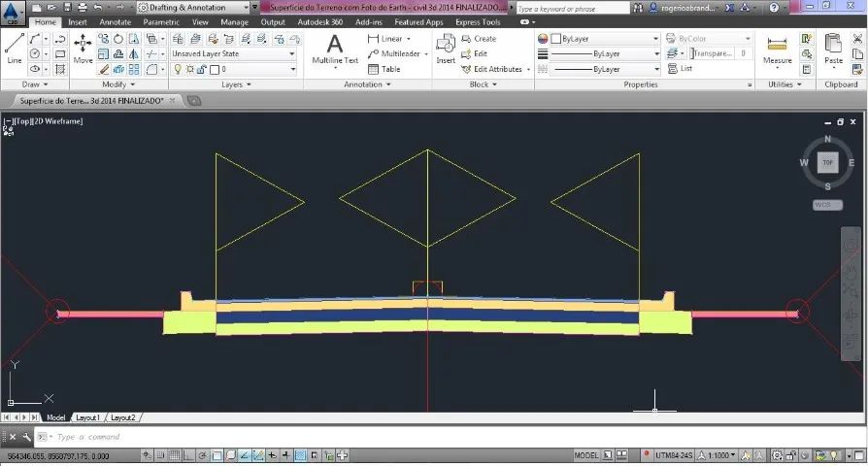Open the Insert ribbon tab

[x=78, y=22]
